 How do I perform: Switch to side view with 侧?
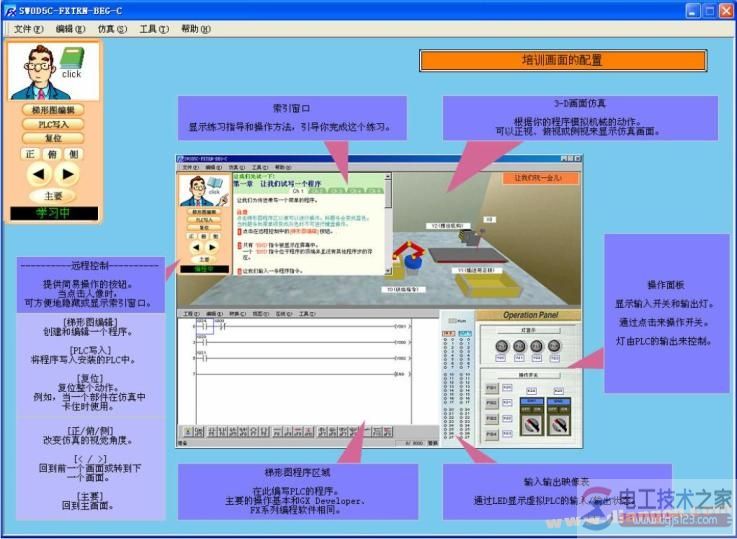click(x=74, y=154)
